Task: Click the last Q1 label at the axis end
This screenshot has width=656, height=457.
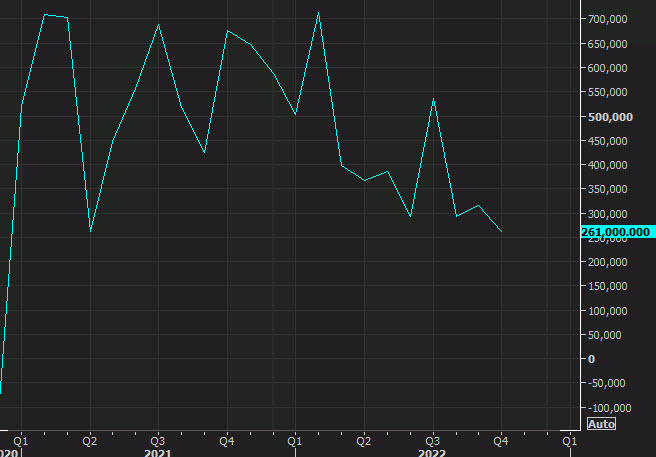Action: tap(569, 441)
